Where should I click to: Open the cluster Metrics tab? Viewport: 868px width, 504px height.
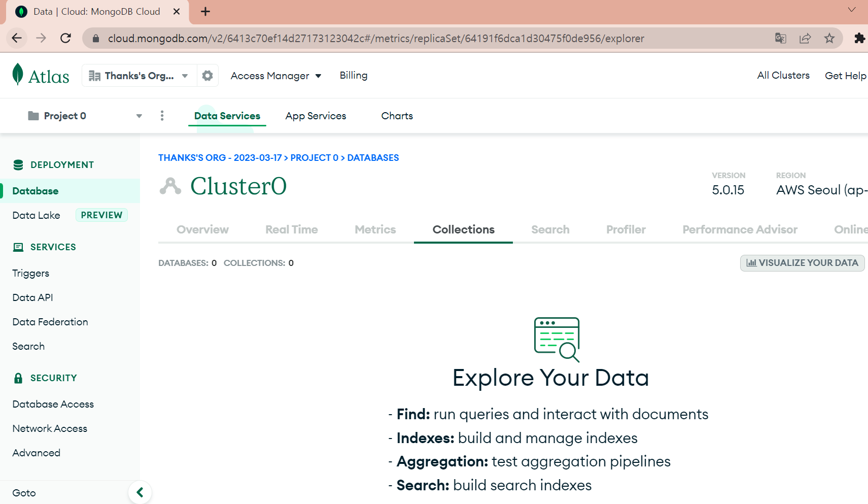[375, 229]
